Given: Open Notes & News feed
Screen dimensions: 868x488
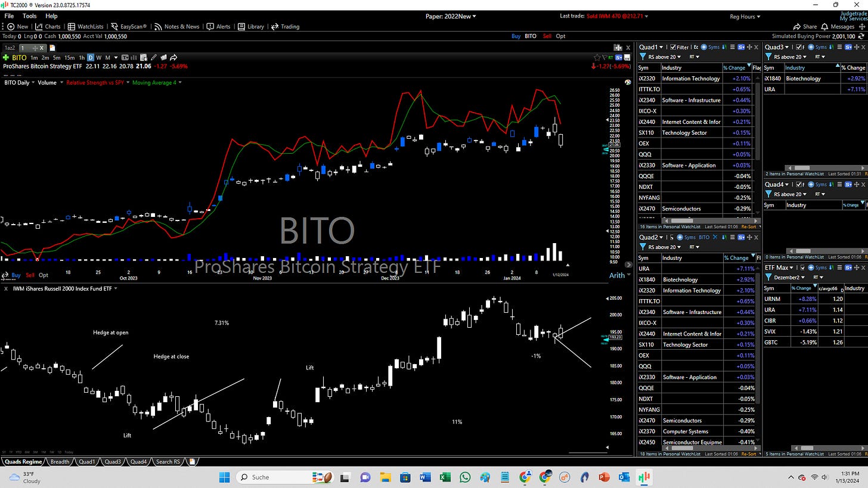Looking at the screenshot, I should [177, 26].
